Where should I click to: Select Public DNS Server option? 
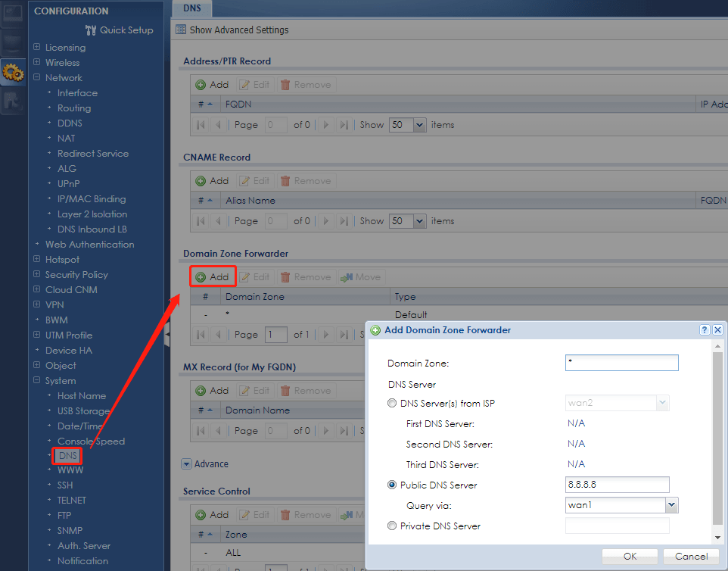tap(392, 485)
